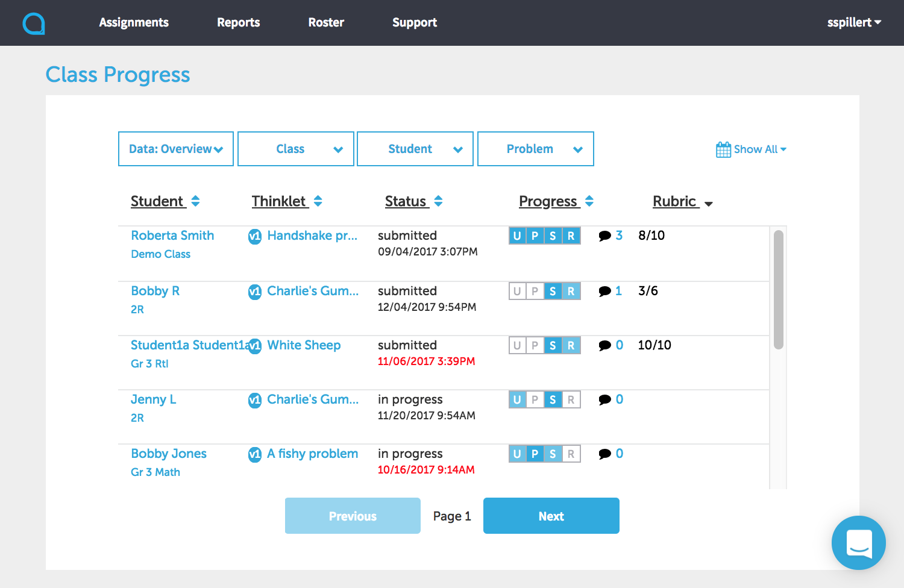Image resolution: width=904 pixels, height=588 pixels.
Task: Click the v1 badge beside A fishy problem
Action: (255, 454)
